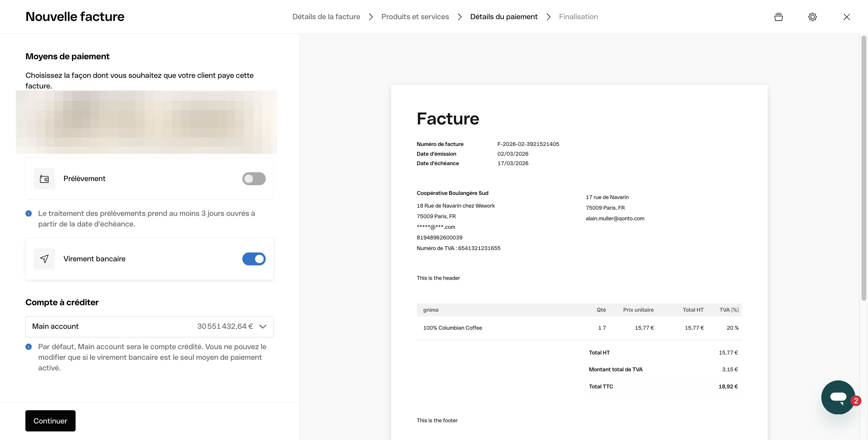Click info icon beside Par défaut note
This screenshot has height=440, width=868.
point(29,347)
